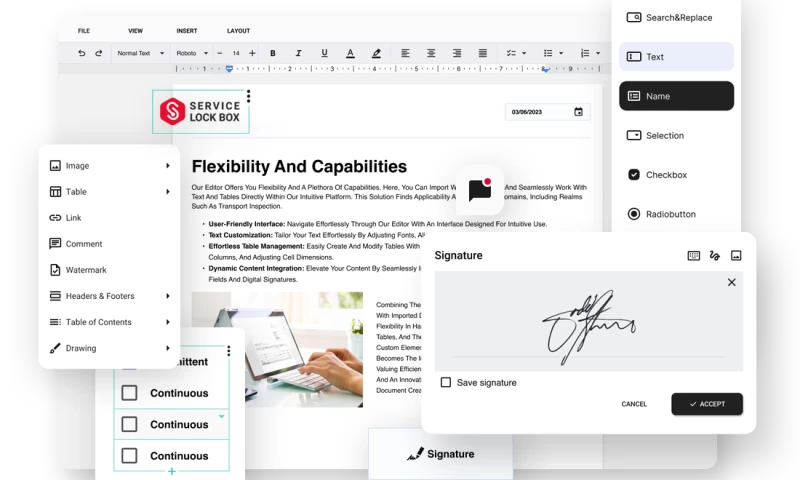Click the text highlight color tool
Screen dimensions: 800x480
coord(376,53)
